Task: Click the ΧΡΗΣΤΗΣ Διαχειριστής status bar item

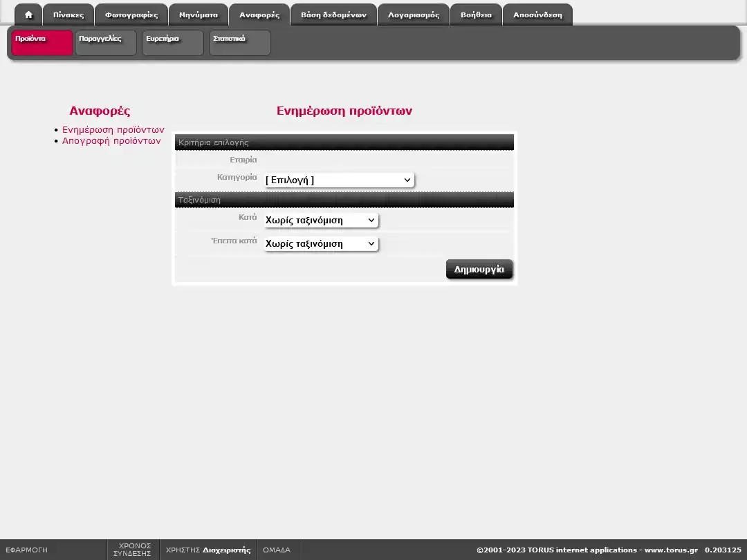Action: click(208, 550)
